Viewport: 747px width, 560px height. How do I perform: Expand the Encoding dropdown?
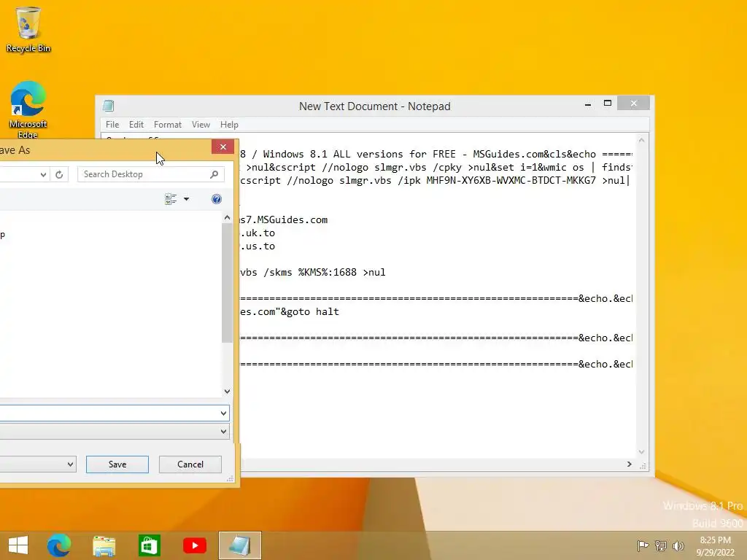pyautogui.click(x=70, y=464)
